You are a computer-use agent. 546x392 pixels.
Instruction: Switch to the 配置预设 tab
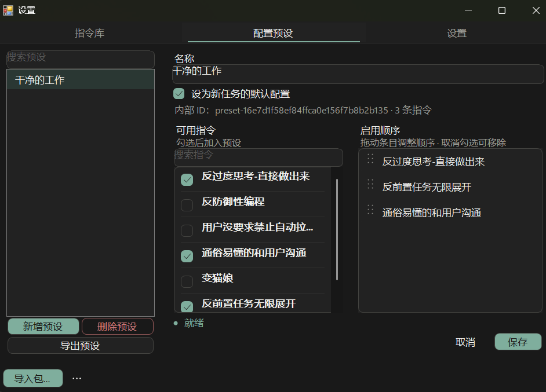[x=274, y=33]
